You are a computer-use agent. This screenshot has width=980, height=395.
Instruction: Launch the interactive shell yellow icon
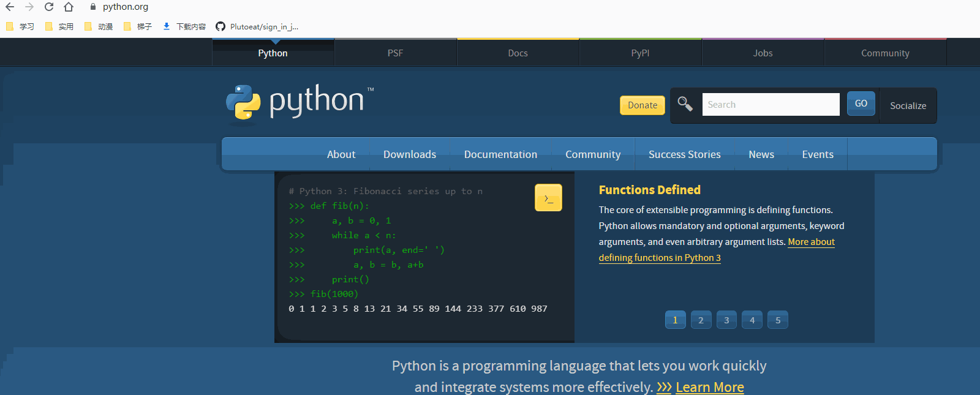(x=548, y=198)
